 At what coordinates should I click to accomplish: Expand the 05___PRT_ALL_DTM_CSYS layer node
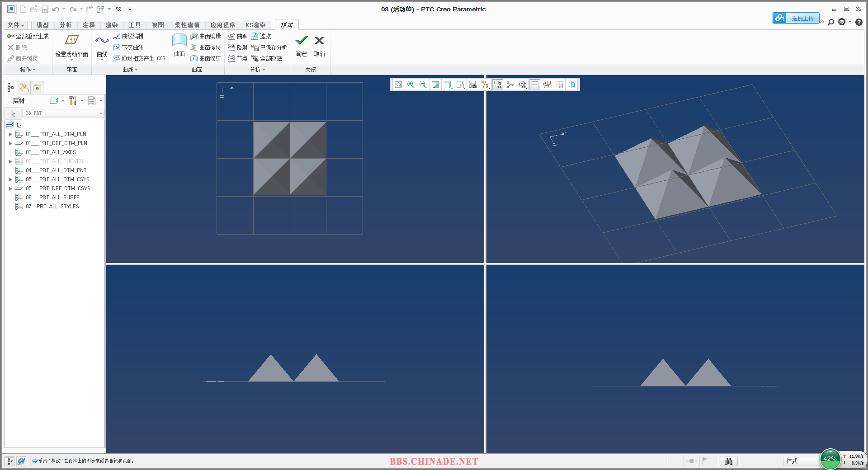tap(10, 179)
